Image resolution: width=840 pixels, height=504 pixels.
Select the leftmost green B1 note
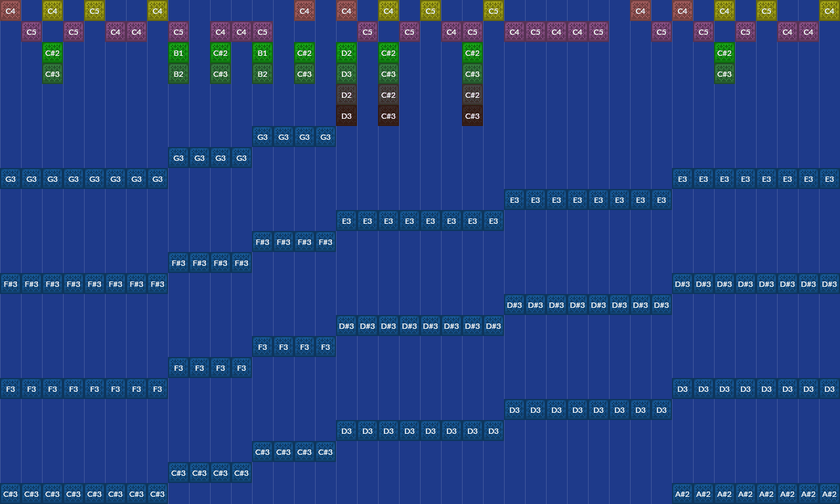[x=178, y=52]
